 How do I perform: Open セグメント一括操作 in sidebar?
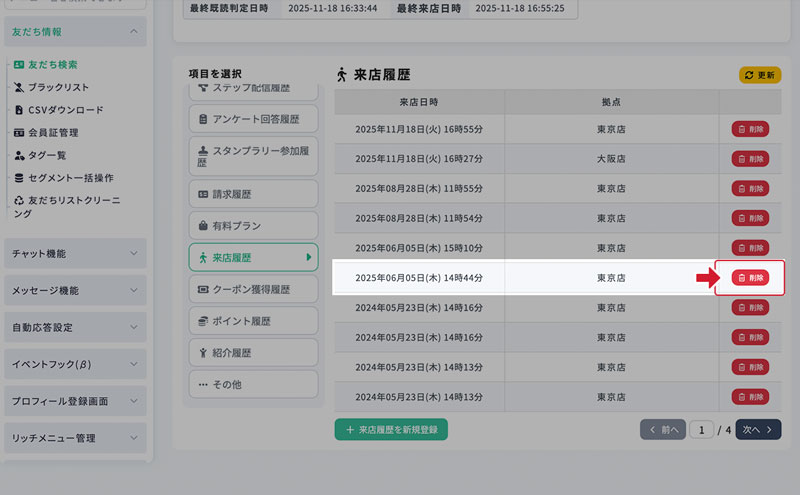[x=70, y=178]
